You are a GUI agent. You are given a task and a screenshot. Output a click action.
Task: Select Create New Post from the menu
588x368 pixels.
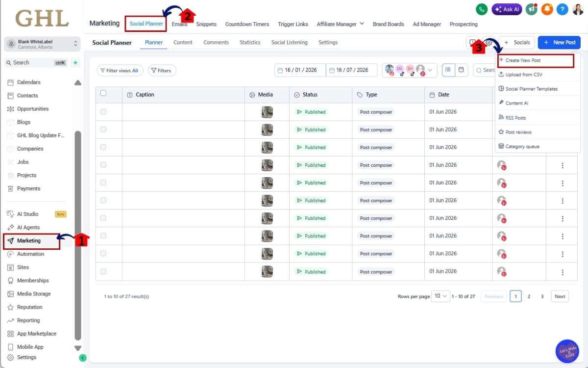coord(535,60)
